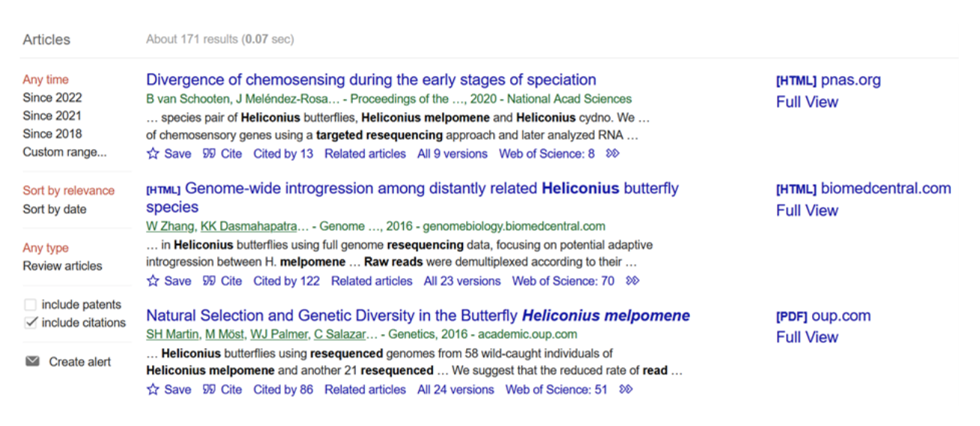This screenshot has height=426, width=980.
Task: Open the Custom range date filter
Action: point(64,152)
